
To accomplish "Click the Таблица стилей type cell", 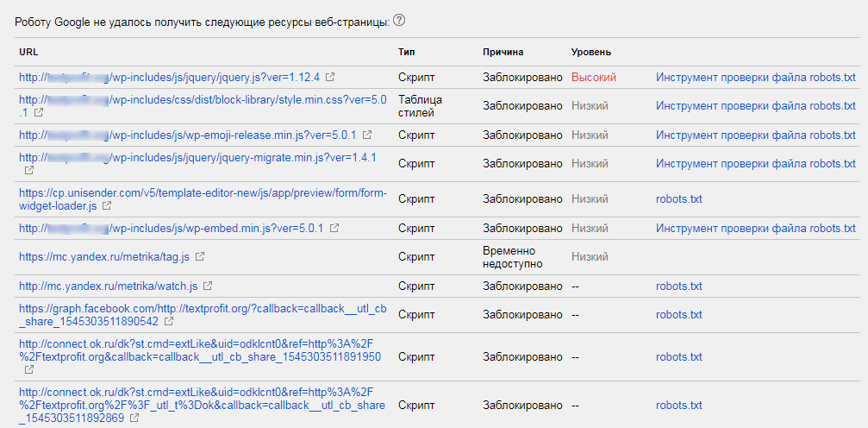I will pyautogui.click(x=420, y=106).
